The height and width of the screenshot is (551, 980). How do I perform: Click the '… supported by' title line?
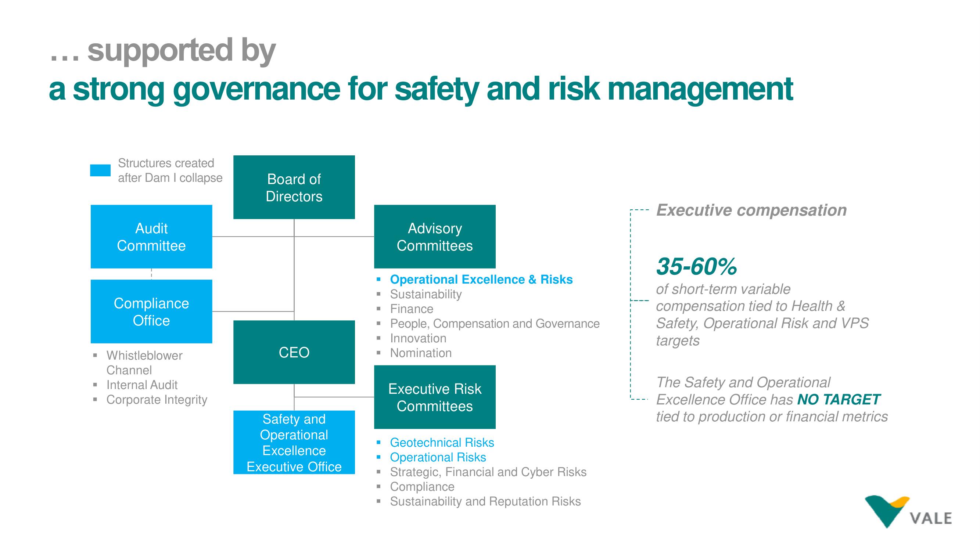[162, 51]
